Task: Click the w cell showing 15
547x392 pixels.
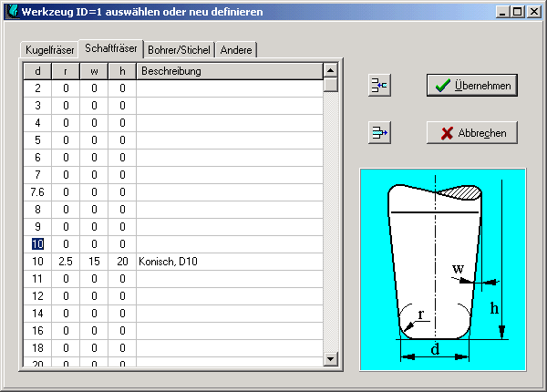Action: coord(94,262)
